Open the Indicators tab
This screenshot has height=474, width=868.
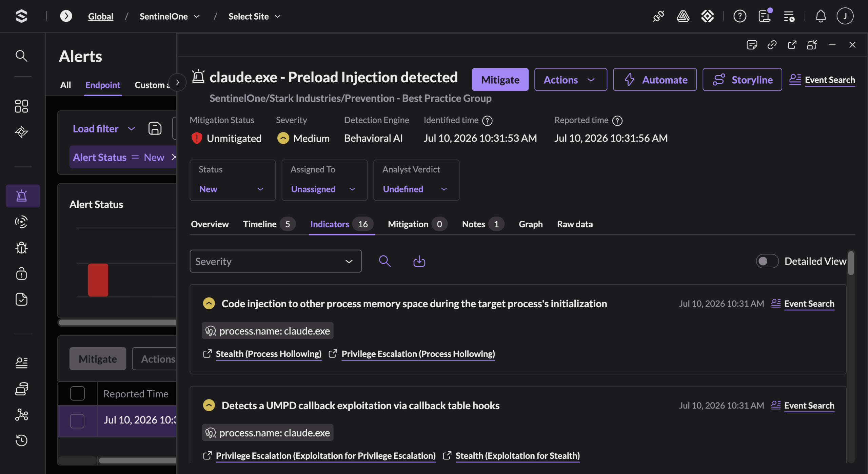341,224
